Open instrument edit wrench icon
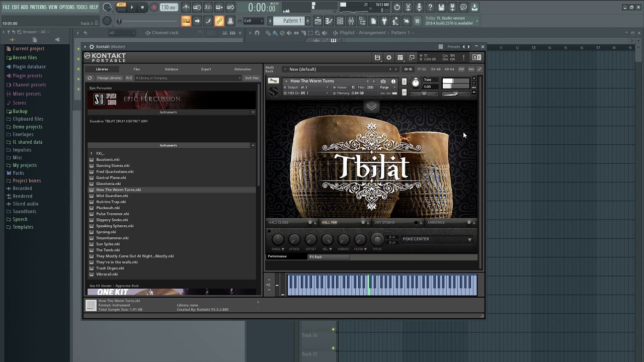The image size is (644, 362). 273,80
